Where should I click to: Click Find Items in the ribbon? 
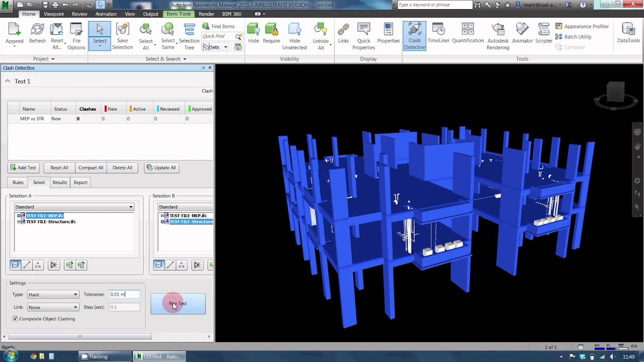218,26
